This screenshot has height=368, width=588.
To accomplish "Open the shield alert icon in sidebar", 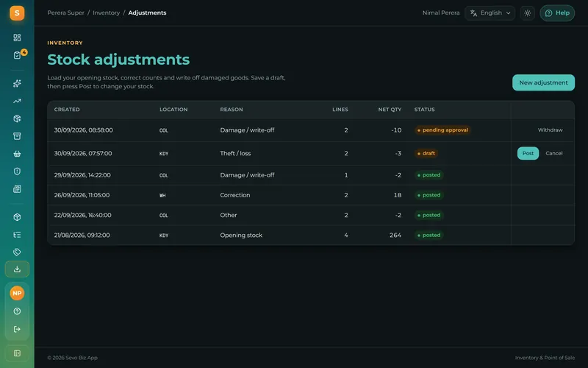I will (x=17, y=171).
